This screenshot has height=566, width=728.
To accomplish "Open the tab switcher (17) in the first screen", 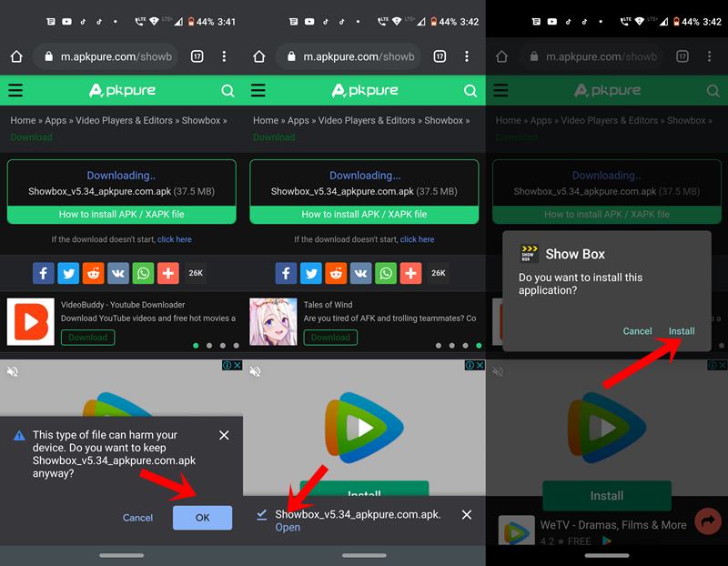I will (x=197, y=56).
